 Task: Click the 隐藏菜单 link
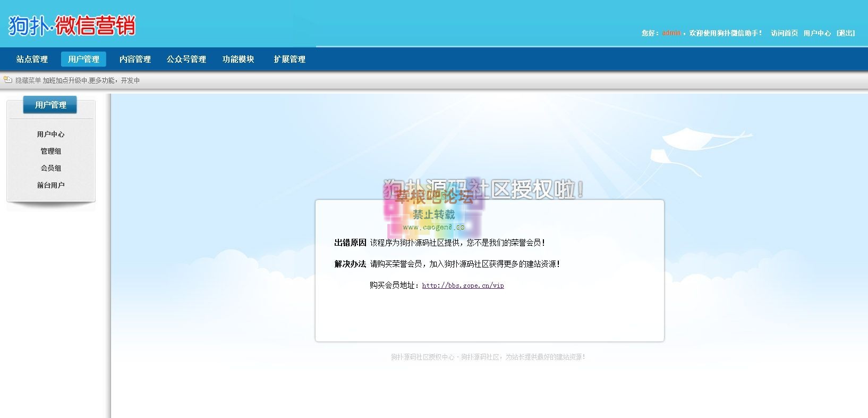pos(28,80)
